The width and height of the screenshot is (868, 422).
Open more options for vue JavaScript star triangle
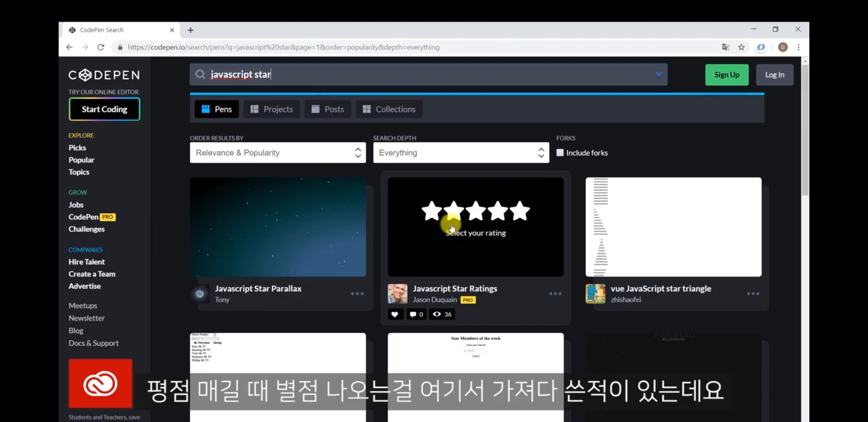753,294
